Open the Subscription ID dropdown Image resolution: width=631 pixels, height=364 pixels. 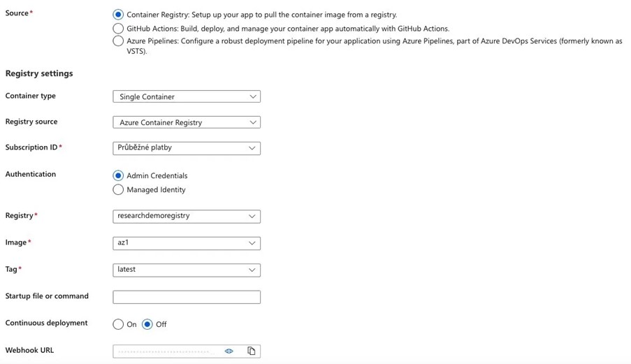pos(186,148)
